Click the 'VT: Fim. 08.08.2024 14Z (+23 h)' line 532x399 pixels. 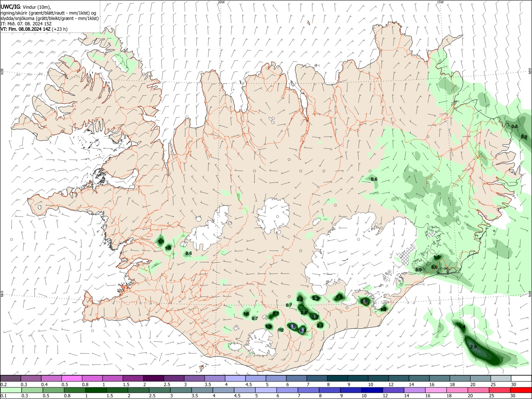pos(34,29)
